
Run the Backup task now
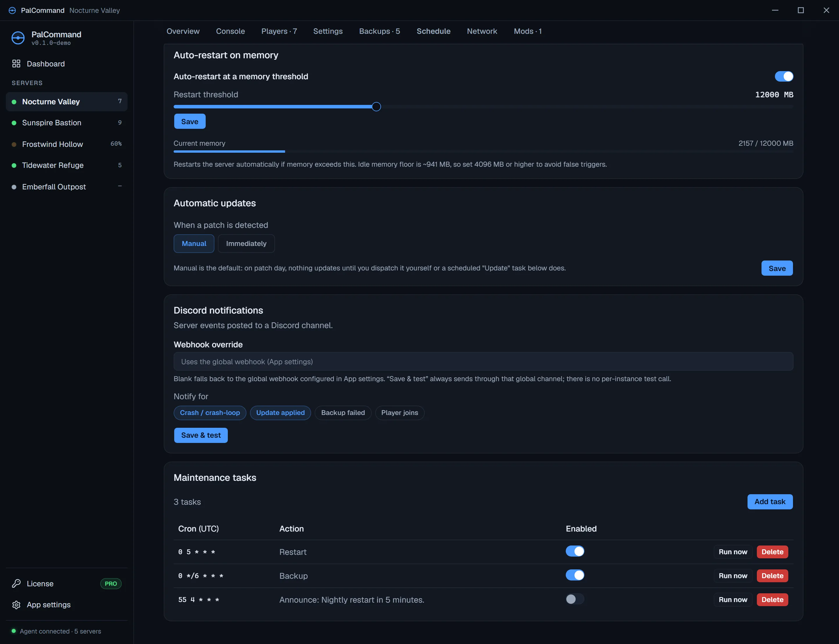click(733, 576)
